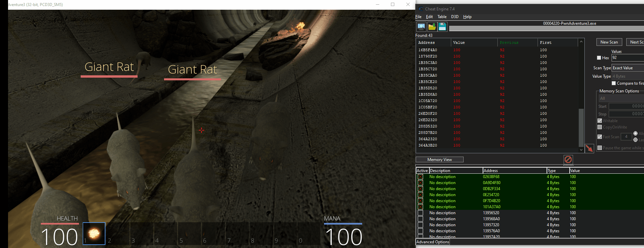
Task: Freeze the address 139576A0 entry
Action: (x=420, y=231)
